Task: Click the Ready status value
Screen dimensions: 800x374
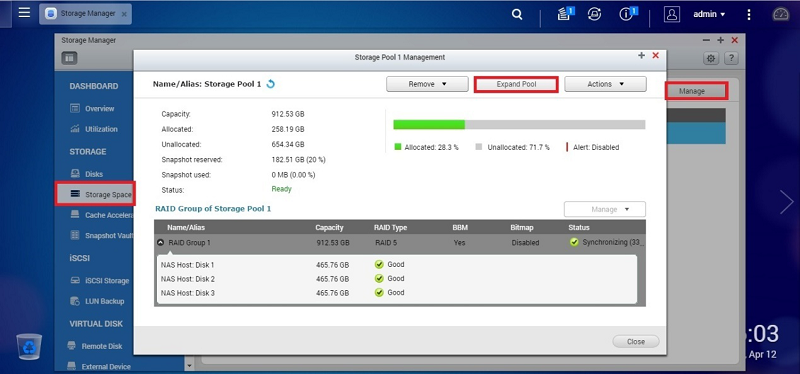Action: pos(282,189)
